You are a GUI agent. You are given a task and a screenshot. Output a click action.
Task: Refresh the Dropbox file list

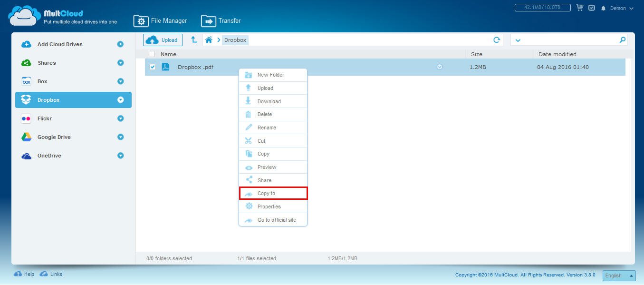click(497, 40)
